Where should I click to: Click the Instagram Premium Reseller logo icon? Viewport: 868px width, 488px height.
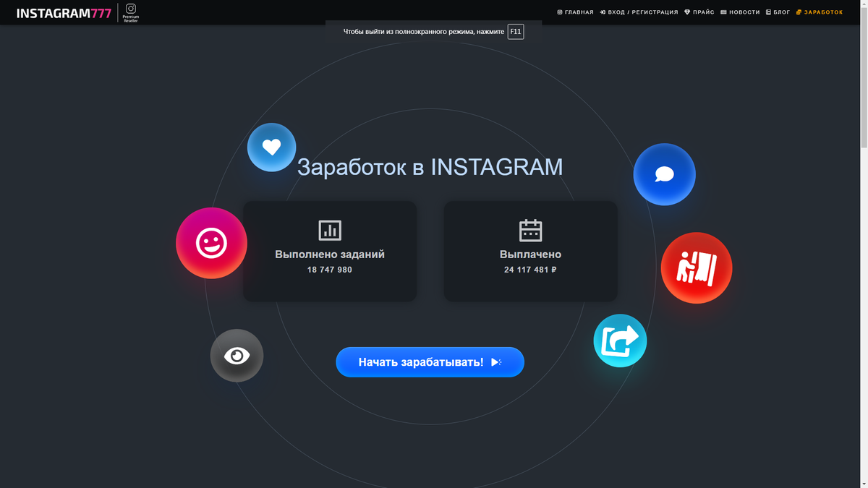point(131,12)
